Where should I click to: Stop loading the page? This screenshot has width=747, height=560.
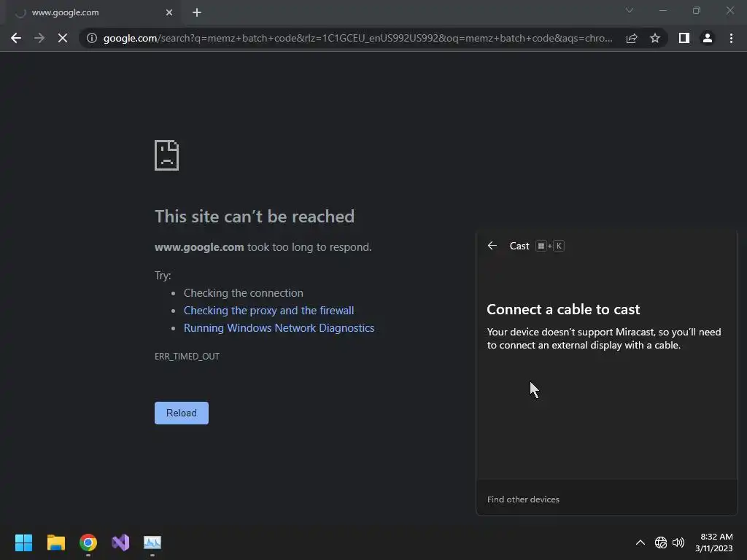click(x=63, y=38)
